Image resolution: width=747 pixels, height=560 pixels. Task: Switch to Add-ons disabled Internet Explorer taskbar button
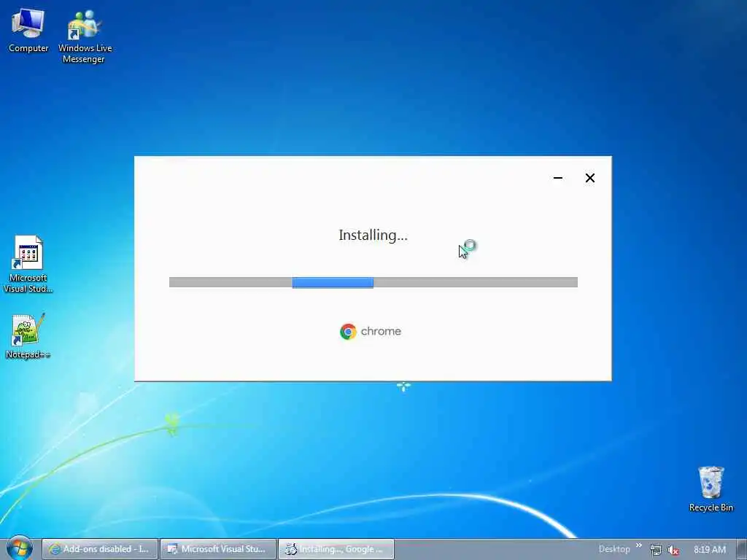[x=99, y=549]
